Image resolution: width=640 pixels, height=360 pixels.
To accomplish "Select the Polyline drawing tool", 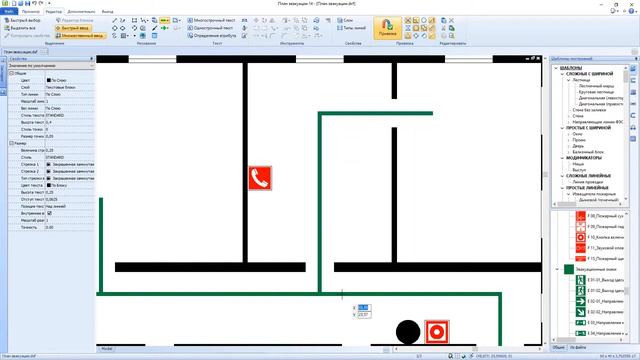I will point(144,20).
